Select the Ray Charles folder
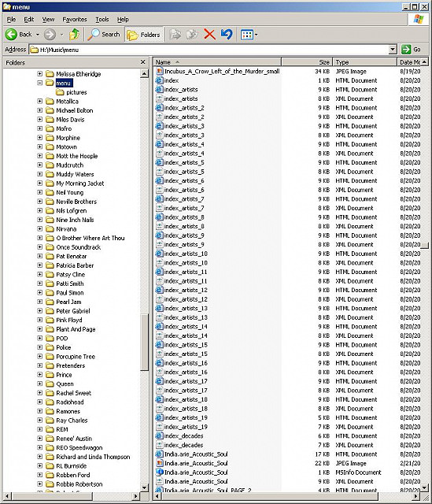The height and width of the screenshot is (504, 432). tap(72, 421)
